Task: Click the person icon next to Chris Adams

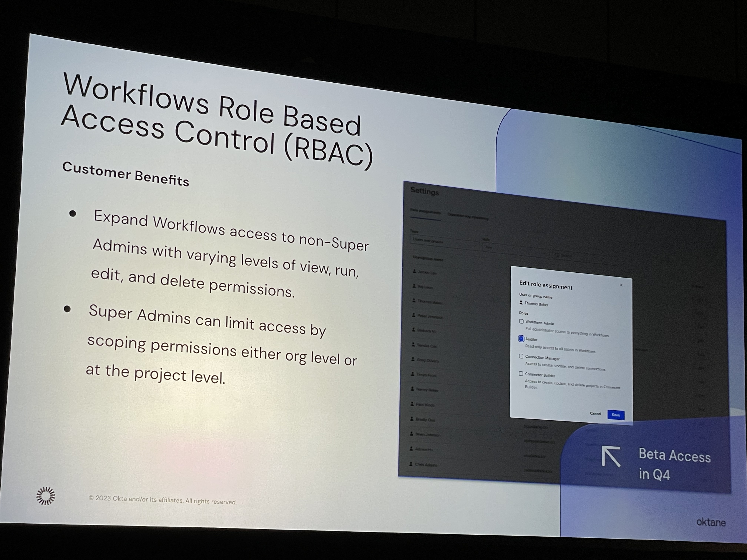Action: pyautogui.click(x=411, y=464)
